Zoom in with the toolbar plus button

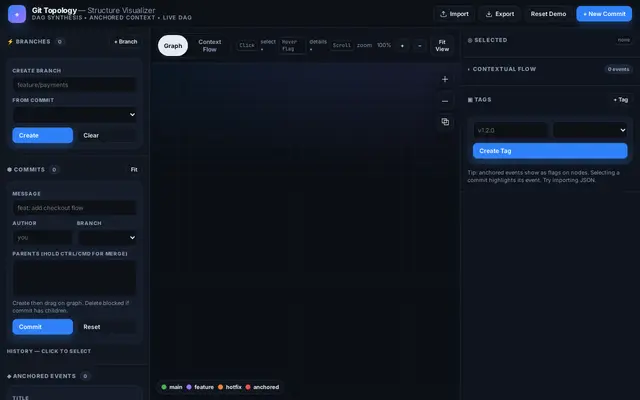[x=402, y=46]
